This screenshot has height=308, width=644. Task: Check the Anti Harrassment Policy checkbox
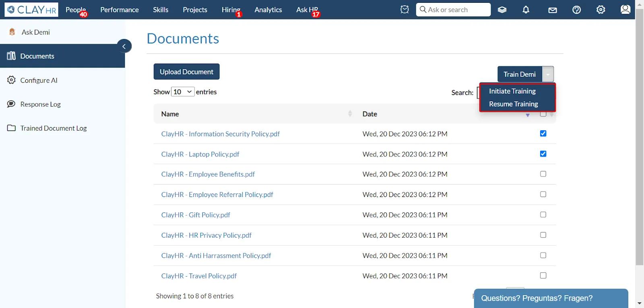[x=543, y=255]
